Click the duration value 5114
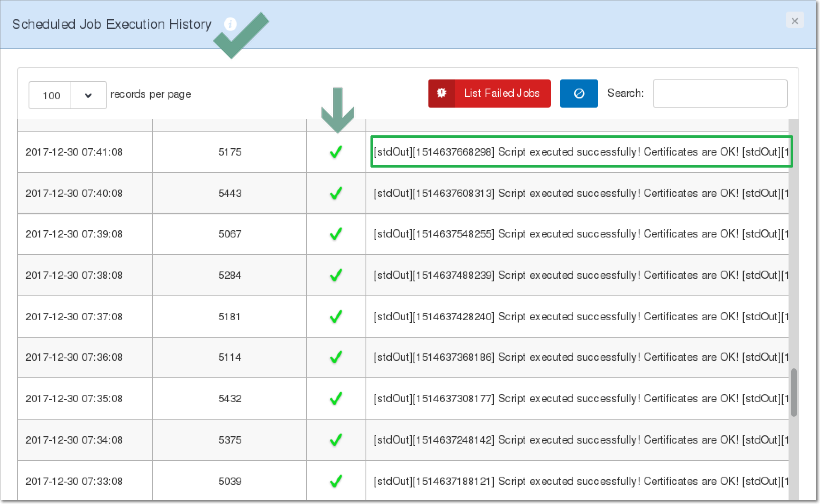The width and height of the screenshot is (820, 504). (x=230, y=357)
